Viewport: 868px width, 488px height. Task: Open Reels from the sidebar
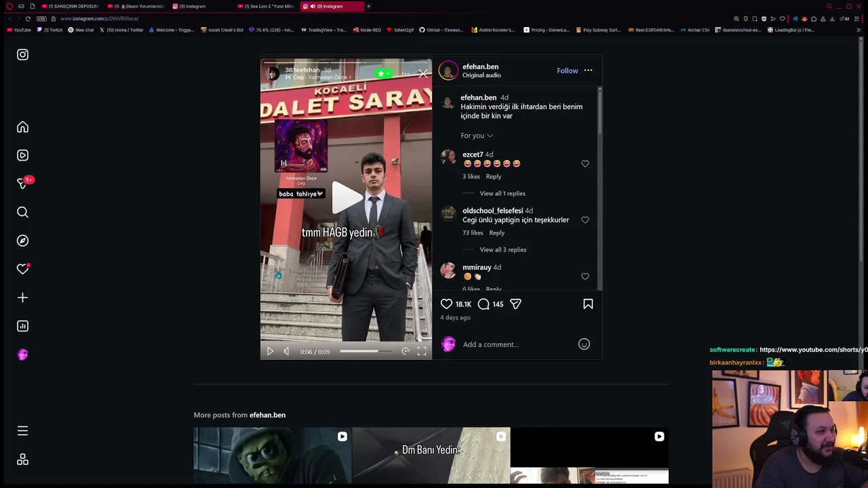22,155
